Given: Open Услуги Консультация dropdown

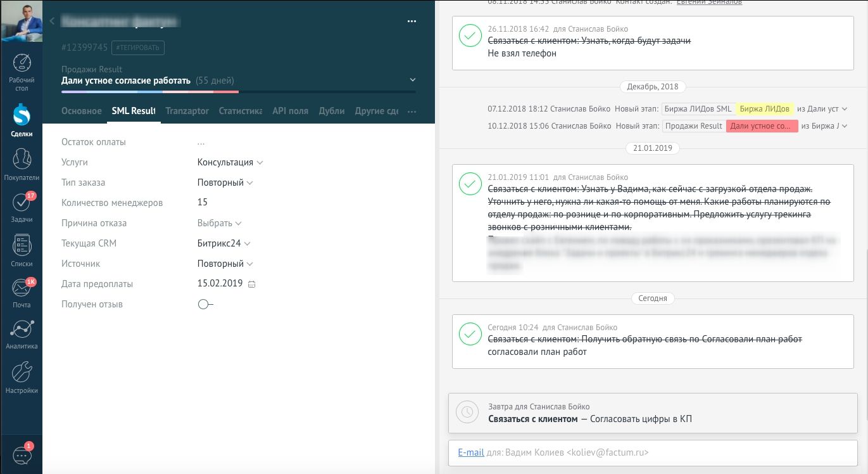Looking at the screenshot, I should pos(230,162).
